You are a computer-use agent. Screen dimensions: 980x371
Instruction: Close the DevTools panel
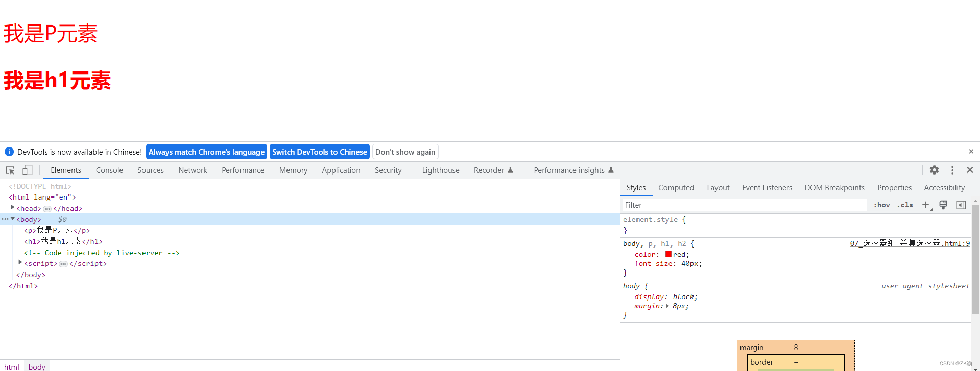tap(970, 170)
